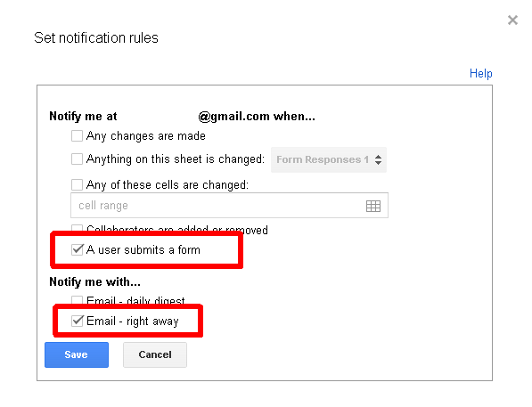Click the up-down arrows on sheet selector

point(379,159)
